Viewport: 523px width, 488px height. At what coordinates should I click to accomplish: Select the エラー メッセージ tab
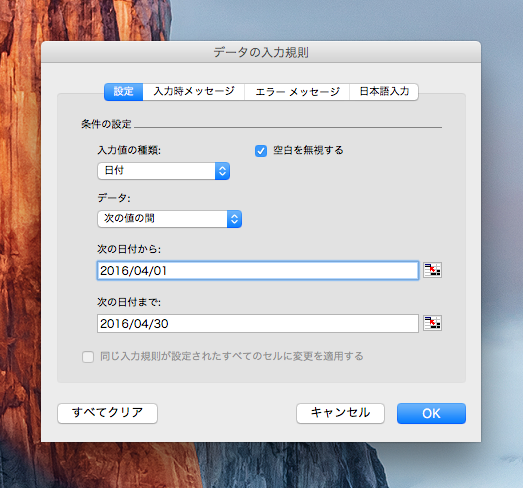point(297,92)
